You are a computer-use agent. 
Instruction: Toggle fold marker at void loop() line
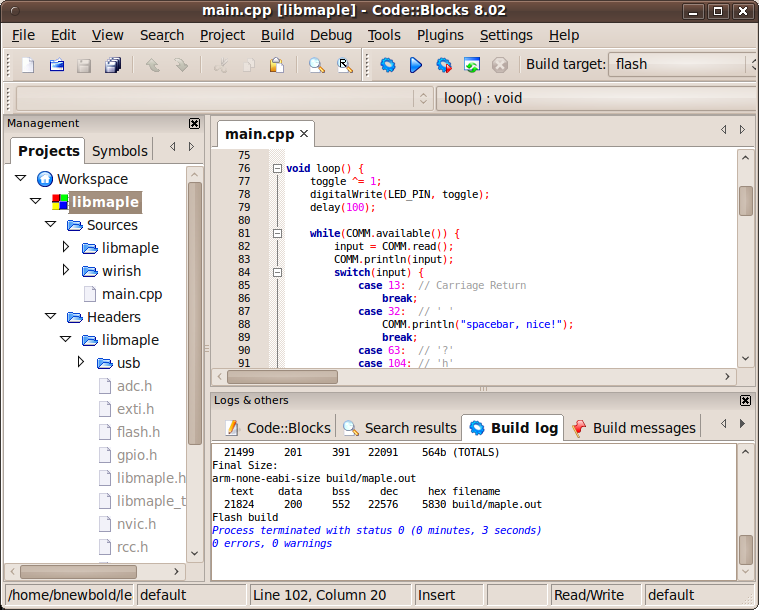[277, 169]
